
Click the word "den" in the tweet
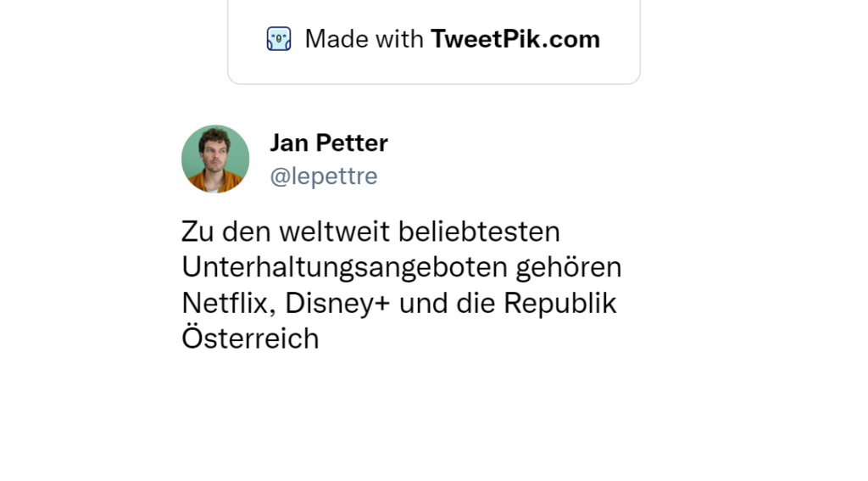(x=237, y=232)
